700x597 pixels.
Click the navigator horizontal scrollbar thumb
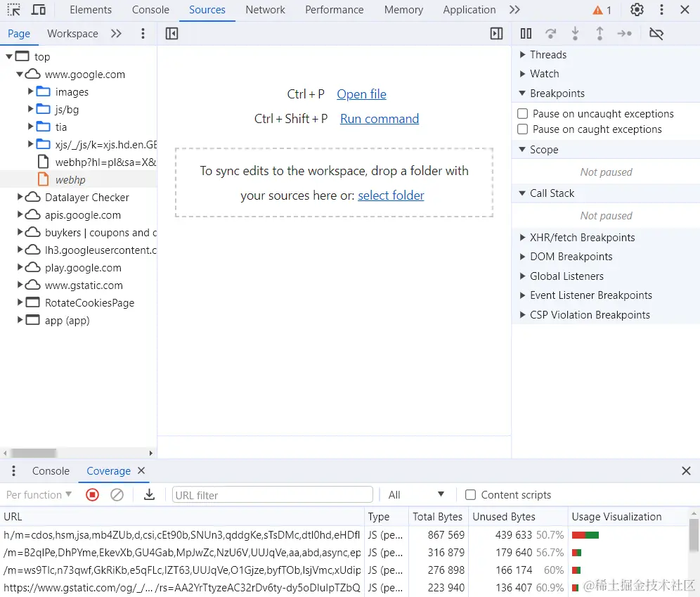34,453
